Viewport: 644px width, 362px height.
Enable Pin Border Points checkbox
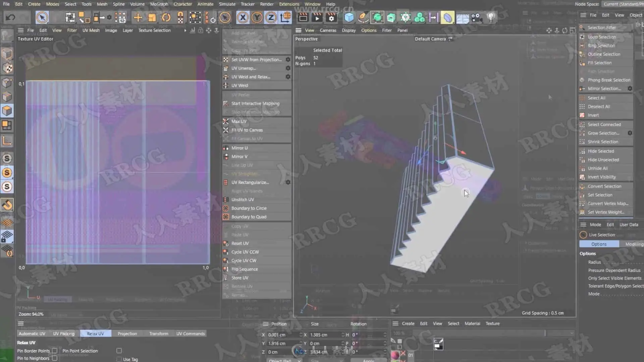(x=55, y=351)
